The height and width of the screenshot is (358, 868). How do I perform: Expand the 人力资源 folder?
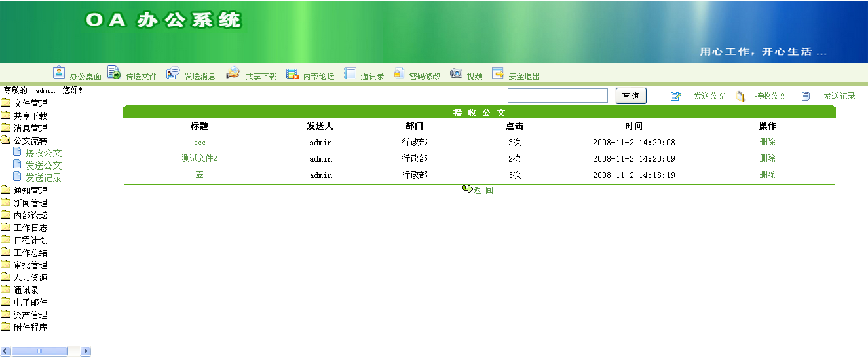tap(6, 277)
